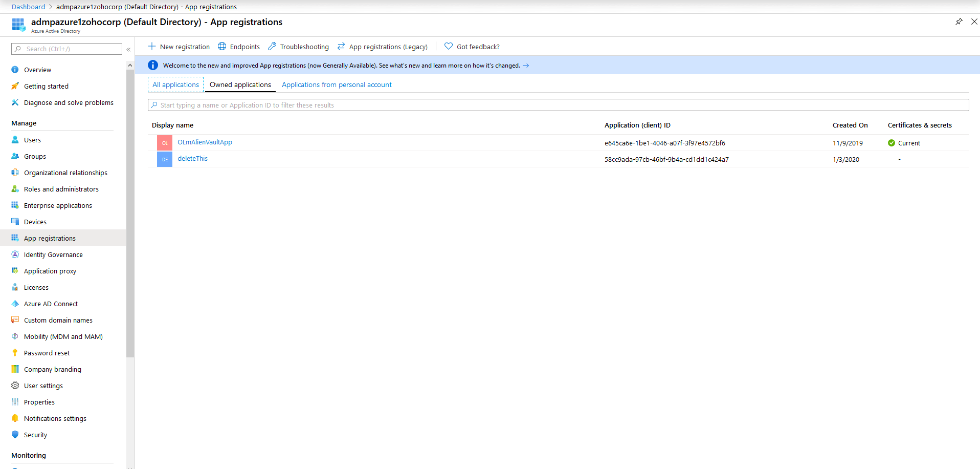Sort by Display name column header
This screenshot has height=469, width=980.
172,125
